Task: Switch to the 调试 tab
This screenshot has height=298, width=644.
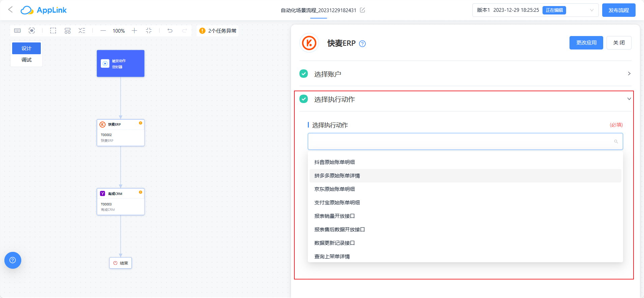Action: (x=26, y=60)
